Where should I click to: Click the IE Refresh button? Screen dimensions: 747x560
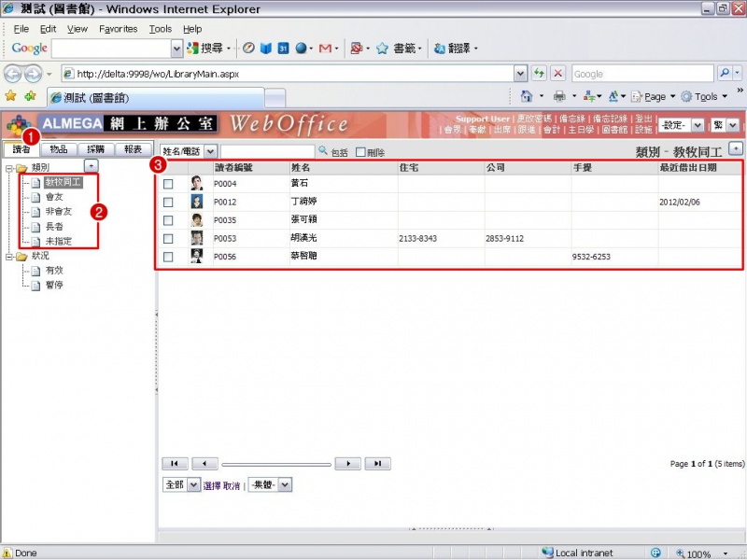[x=539, y=74]
